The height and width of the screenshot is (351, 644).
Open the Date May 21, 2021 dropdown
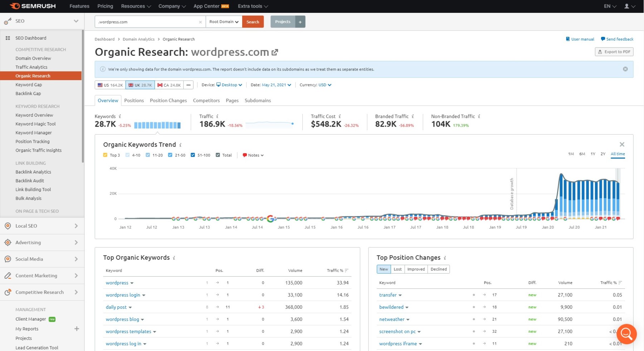pyautogui.click(x=277, y=85)
